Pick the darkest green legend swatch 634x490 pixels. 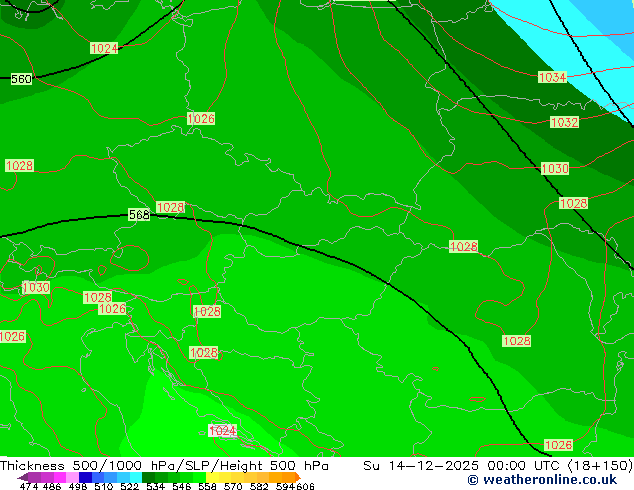coord(148,477)
